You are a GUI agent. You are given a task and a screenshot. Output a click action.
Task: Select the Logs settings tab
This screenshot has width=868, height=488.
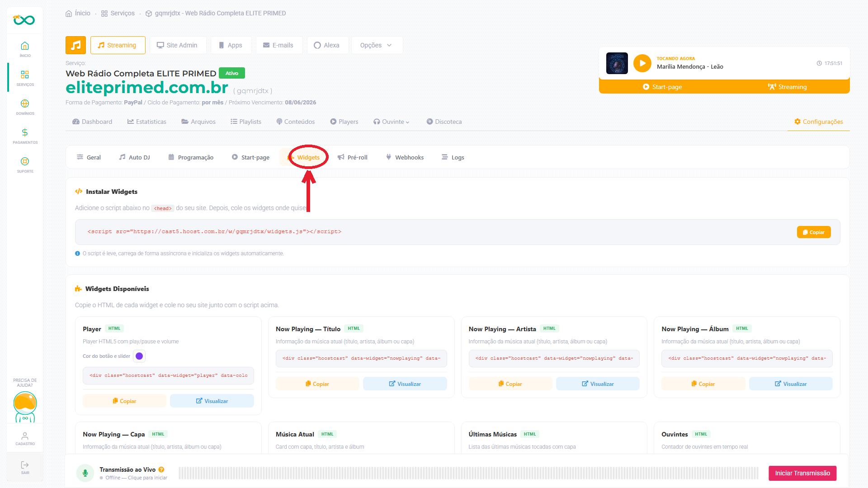coord(453,157)
